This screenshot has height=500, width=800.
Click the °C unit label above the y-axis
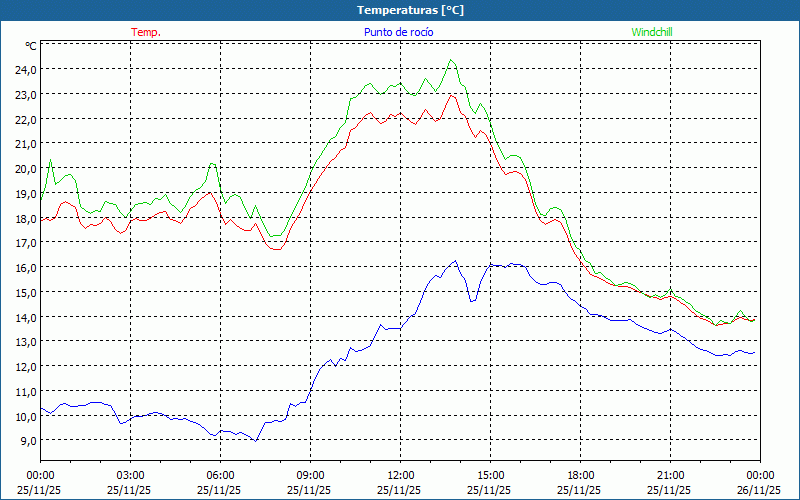(x=30, y=46)
